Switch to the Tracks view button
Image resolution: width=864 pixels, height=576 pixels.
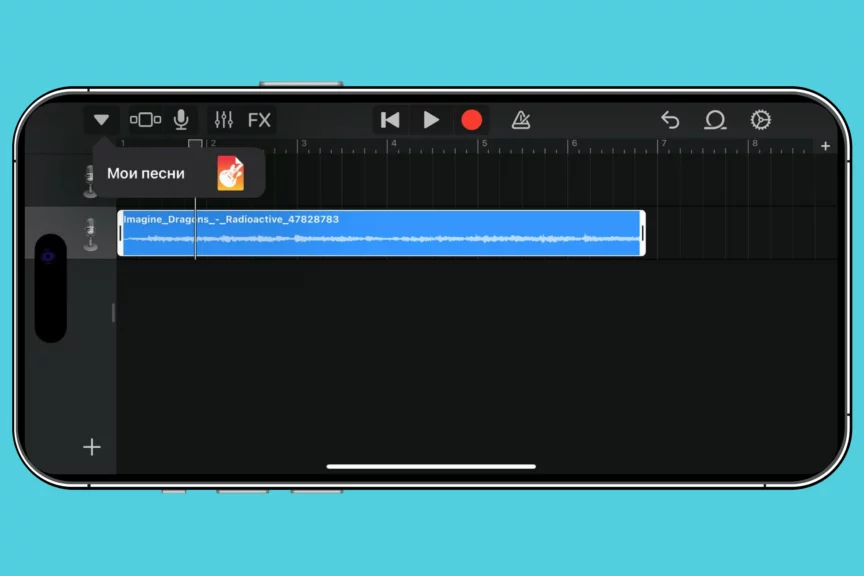tap(145, 120)
